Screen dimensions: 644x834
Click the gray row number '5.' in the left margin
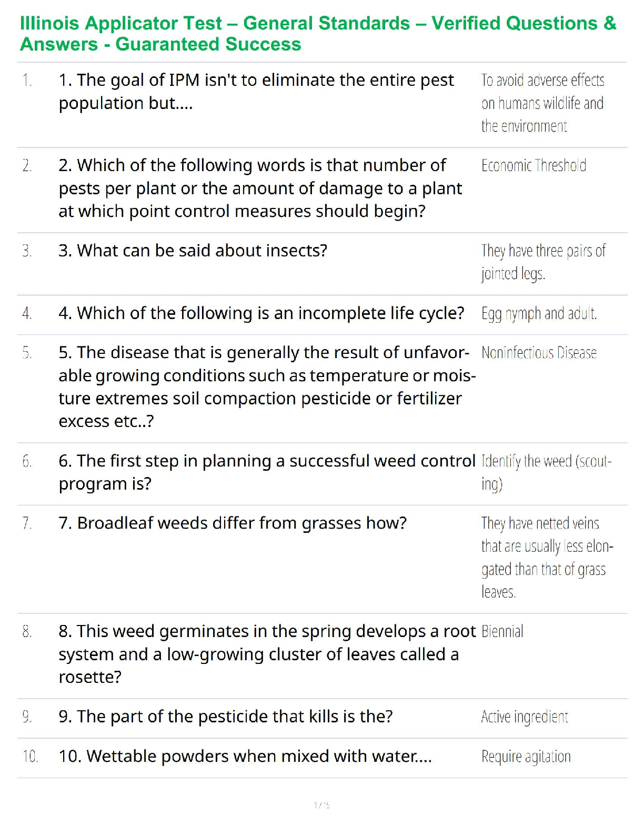[27, 353]
